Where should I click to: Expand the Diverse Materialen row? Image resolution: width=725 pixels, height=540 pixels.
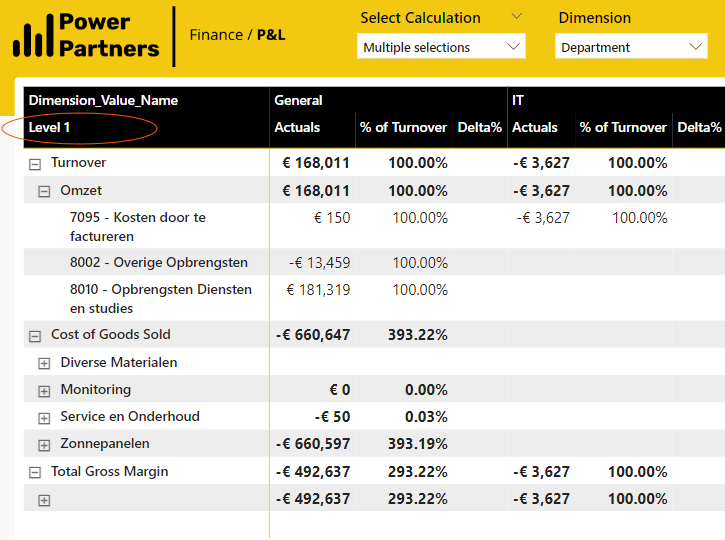coord(44,363)
